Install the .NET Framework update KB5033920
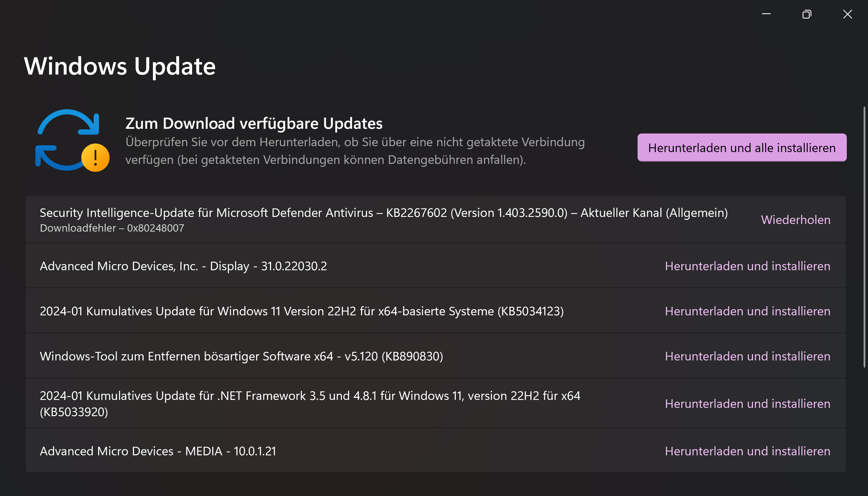Image resolution: width=868 pixels, height=496 pixels. coord(748,404)
